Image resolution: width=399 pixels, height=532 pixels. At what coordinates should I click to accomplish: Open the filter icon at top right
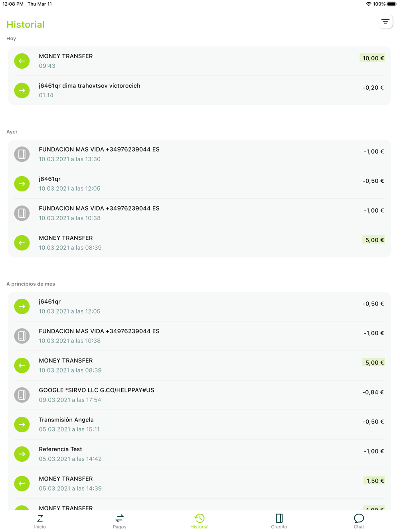(x=385, y=22)
